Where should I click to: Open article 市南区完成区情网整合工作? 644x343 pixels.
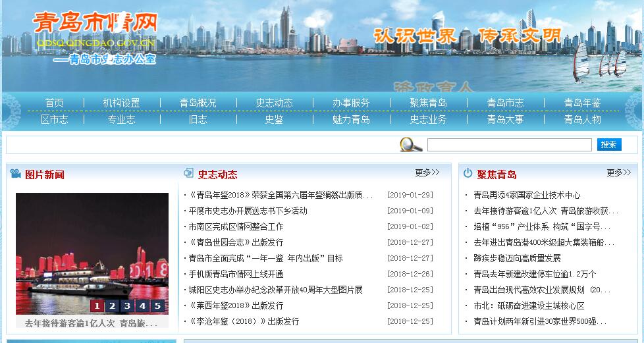point(236,226)
